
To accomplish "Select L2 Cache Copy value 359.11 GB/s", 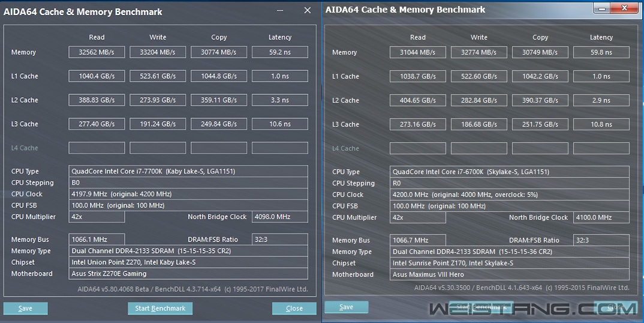I will (219, 100).
